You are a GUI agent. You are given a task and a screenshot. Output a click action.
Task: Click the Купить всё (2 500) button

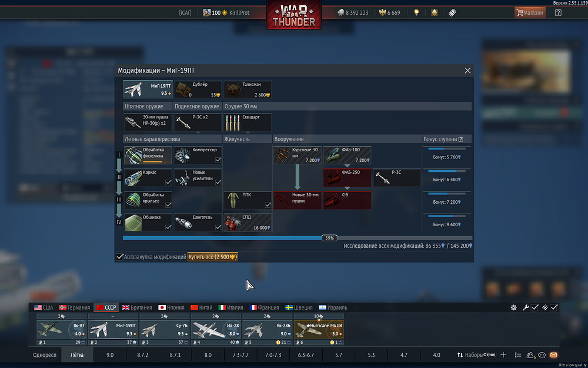213,257
